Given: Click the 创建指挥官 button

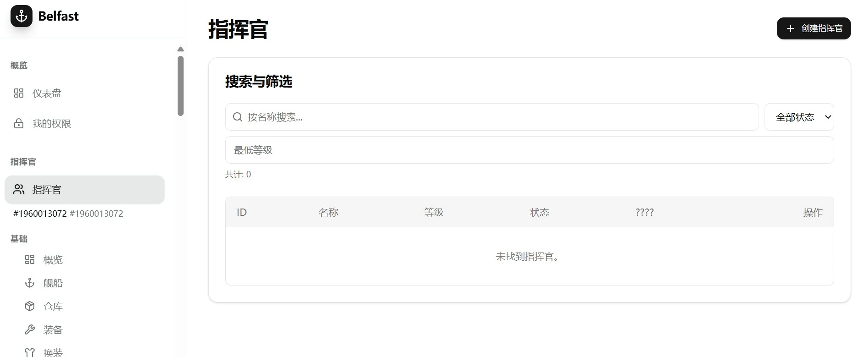Looking at the screenshot, I should coord(814,28).
